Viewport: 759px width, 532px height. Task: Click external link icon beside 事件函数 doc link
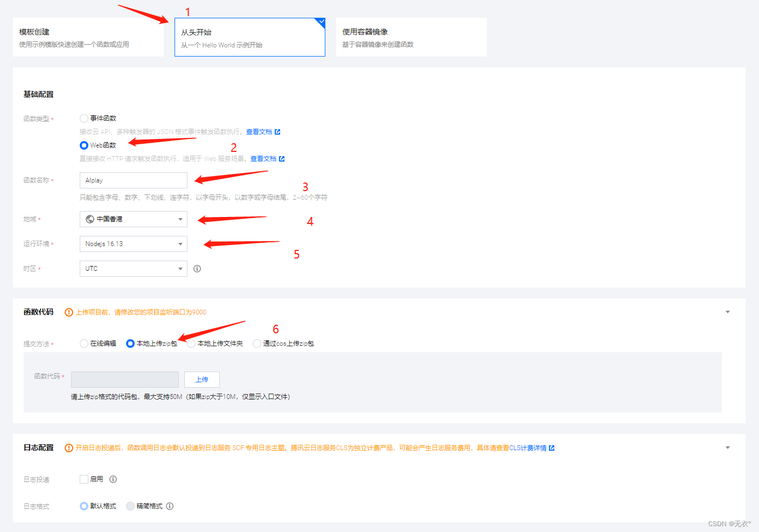(277, 132)
